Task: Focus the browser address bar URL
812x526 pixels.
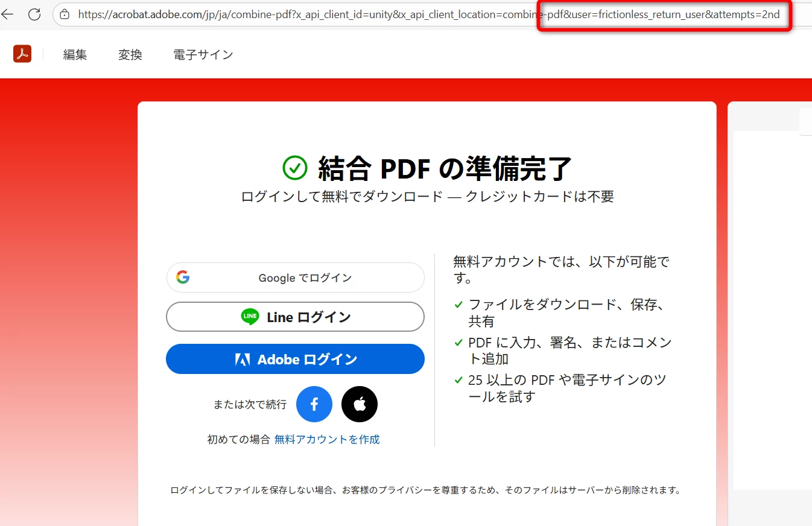Action: click(428, 14)
